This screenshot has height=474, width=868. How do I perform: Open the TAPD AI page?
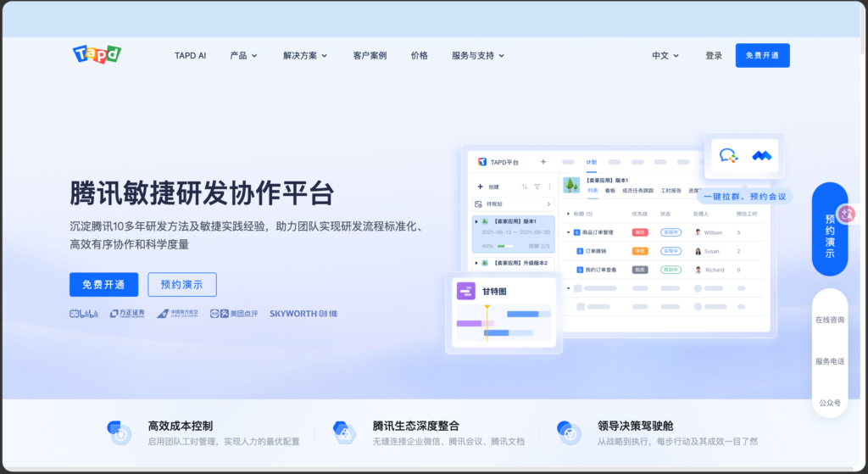tap(190, 55)
